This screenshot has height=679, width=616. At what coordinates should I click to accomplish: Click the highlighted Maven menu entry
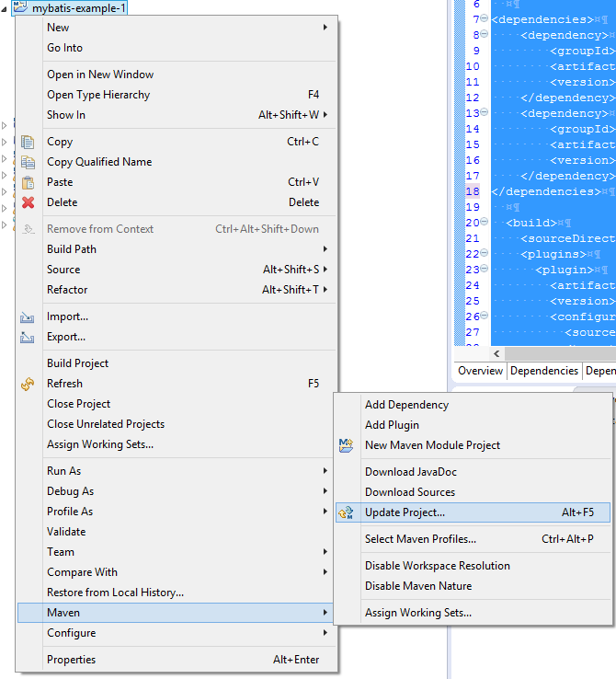(176, 613)
